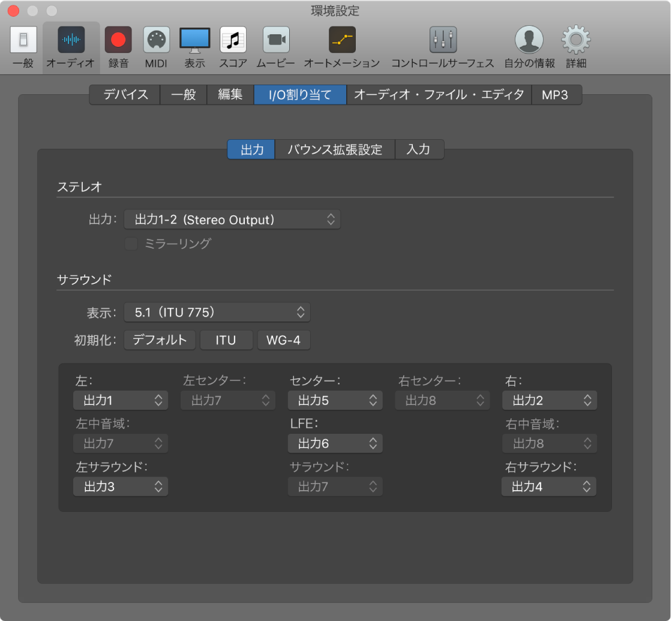The width and height of the screenshot is (672, 621).
Task: Open the オートメーション automation preferences
Action: coord(341,47)
